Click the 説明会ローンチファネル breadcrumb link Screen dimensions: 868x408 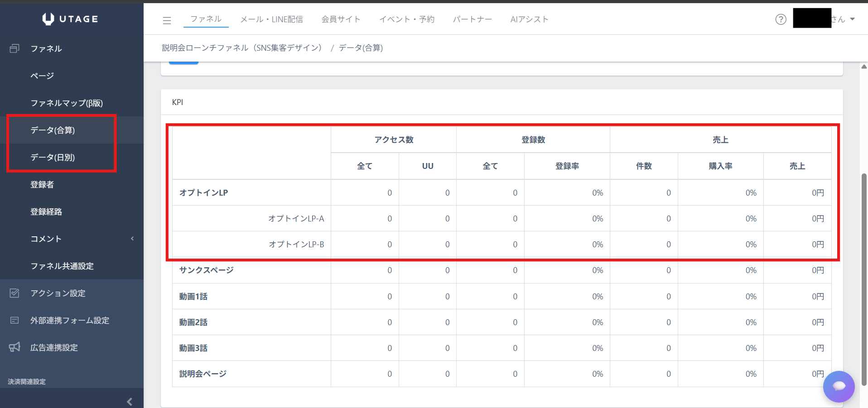(x=242, y=48)
